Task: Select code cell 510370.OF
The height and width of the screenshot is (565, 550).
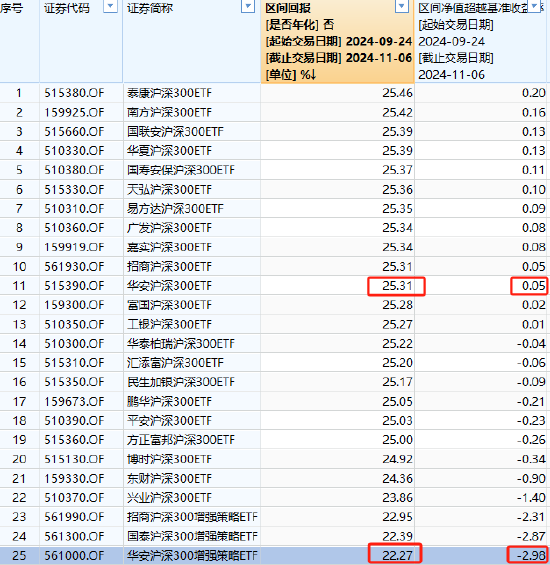Action: tap(74, 498)
